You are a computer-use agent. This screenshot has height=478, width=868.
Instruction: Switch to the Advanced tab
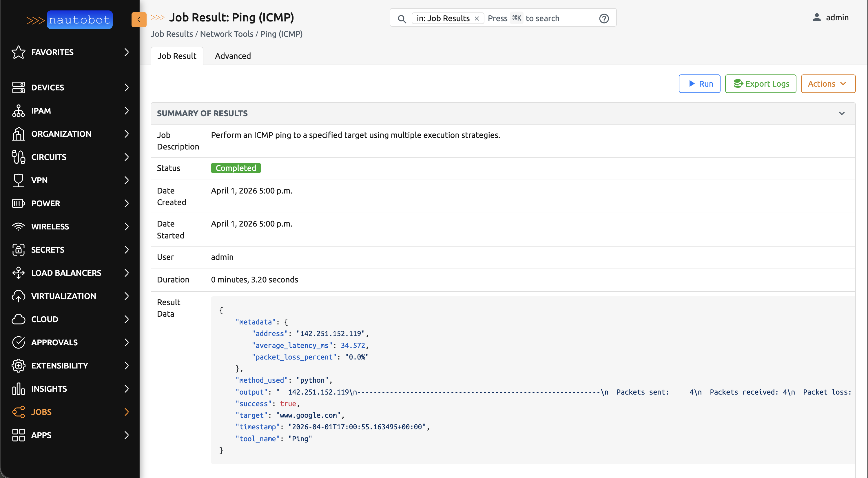tap(232, 56)
